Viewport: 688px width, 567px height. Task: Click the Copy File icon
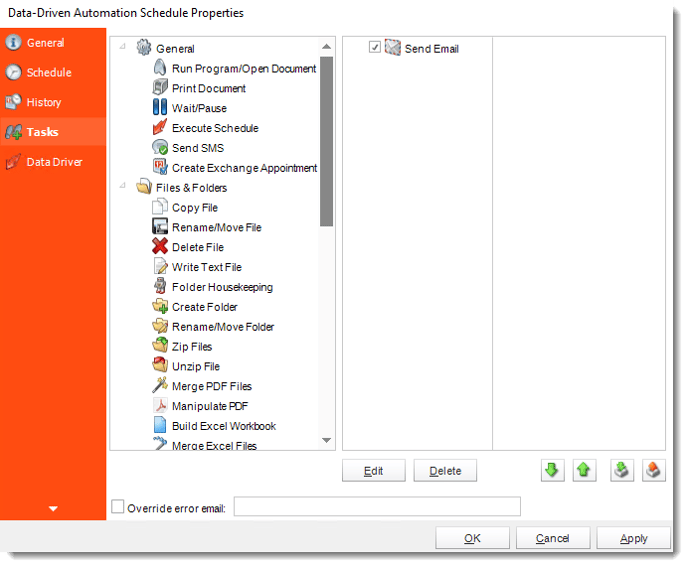click(160, 207)
